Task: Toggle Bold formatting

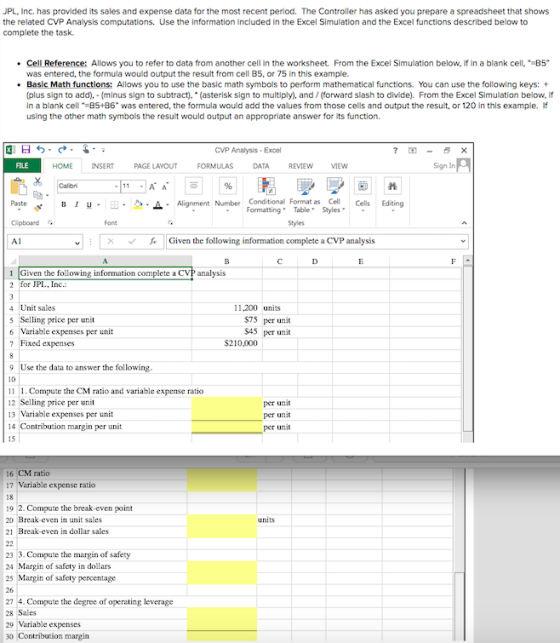Action: pos(64,204)
